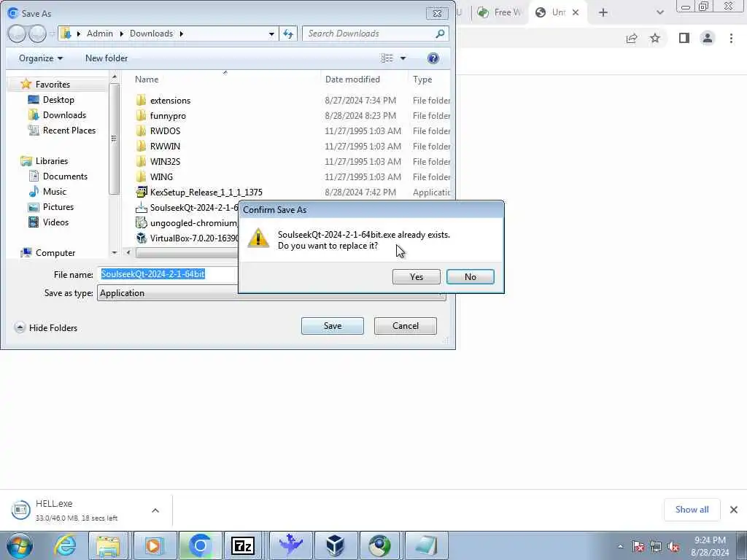
Task: Change view using the view icon
Action: pyautogui.click(x=387, y=58)
